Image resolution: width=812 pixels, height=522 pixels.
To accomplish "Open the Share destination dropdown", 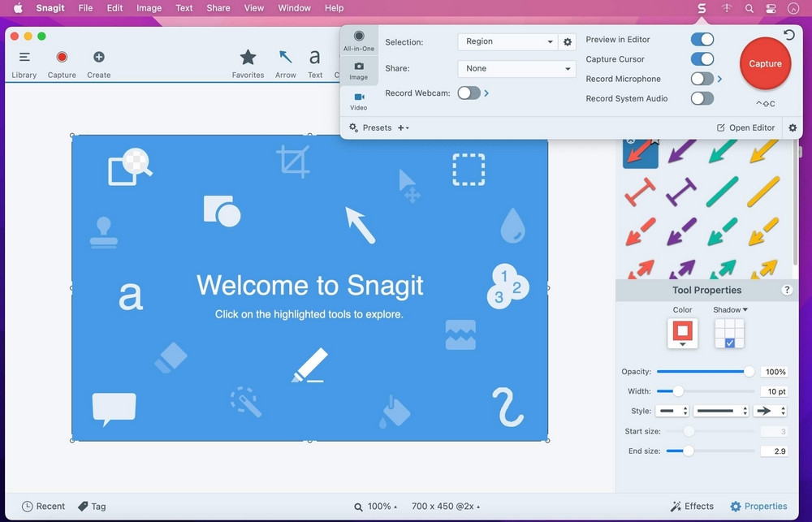I will coord(516,68).
